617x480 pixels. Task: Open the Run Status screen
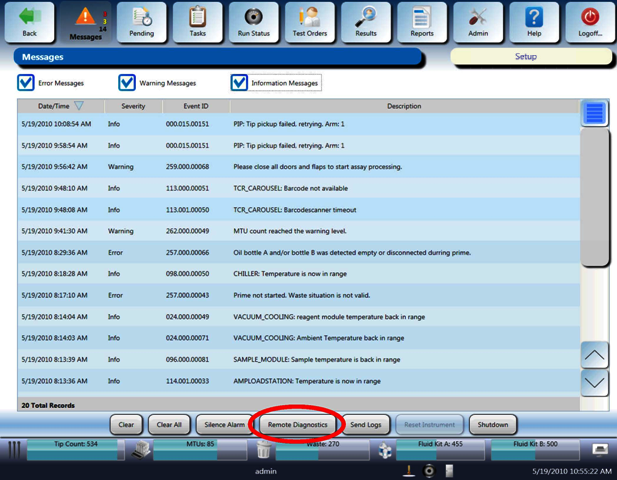253,22
